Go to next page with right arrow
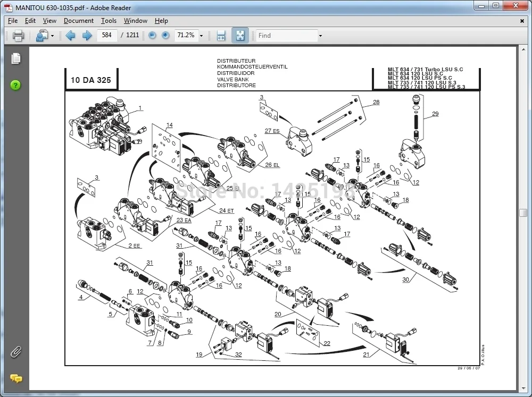The image size is (532, 397). pos(87,35)
